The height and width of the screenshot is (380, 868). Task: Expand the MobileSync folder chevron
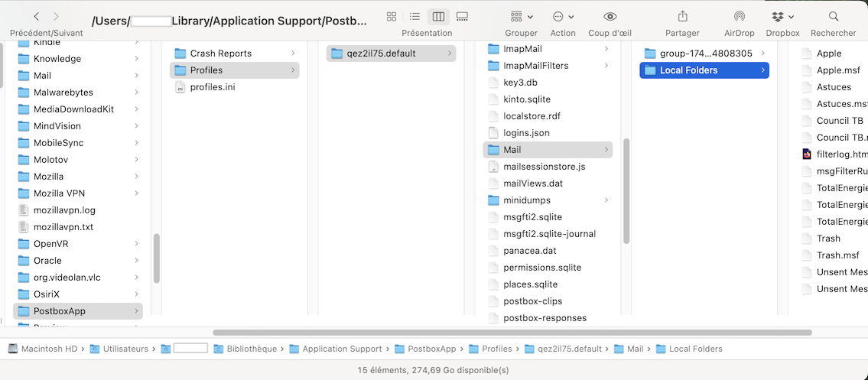(136, 143)
